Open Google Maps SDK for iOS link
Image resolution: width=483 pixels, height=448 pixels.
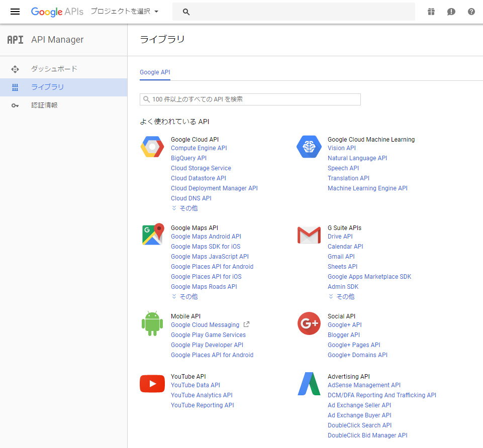(x=206, y=247)
